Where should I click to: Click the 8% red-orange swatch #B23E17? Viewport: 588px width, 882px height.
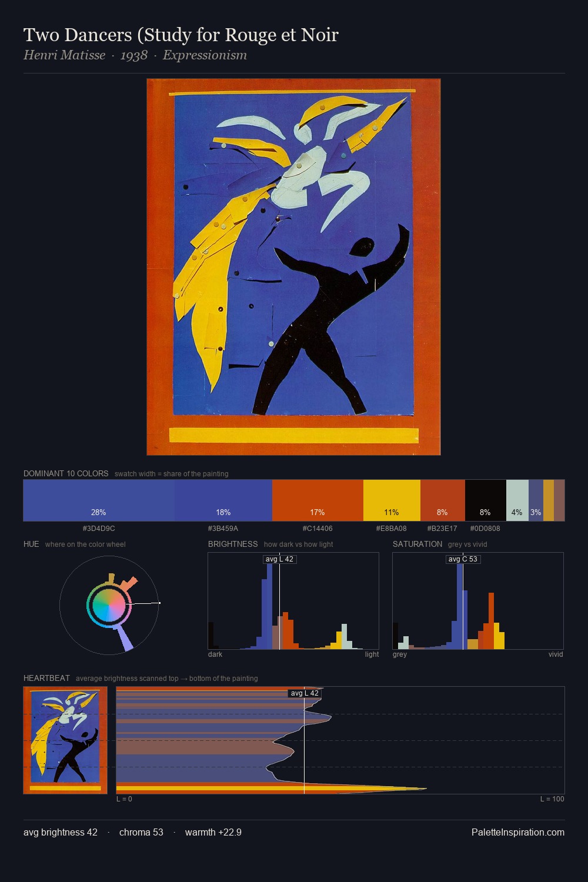coord(443,500)
